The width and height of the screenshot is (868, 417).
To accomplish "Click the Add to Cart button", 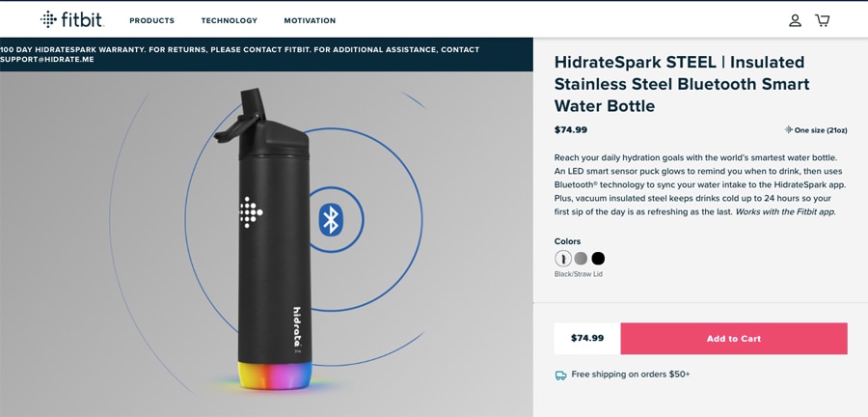I will pos(733,339).
